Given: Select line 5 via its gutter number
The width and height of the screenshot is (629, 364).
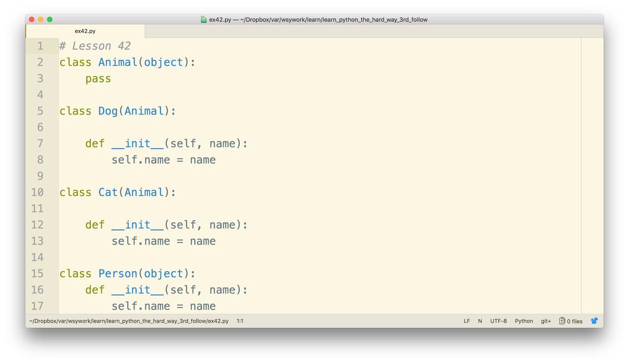Looking at the screenshot, I should [40, 111].
